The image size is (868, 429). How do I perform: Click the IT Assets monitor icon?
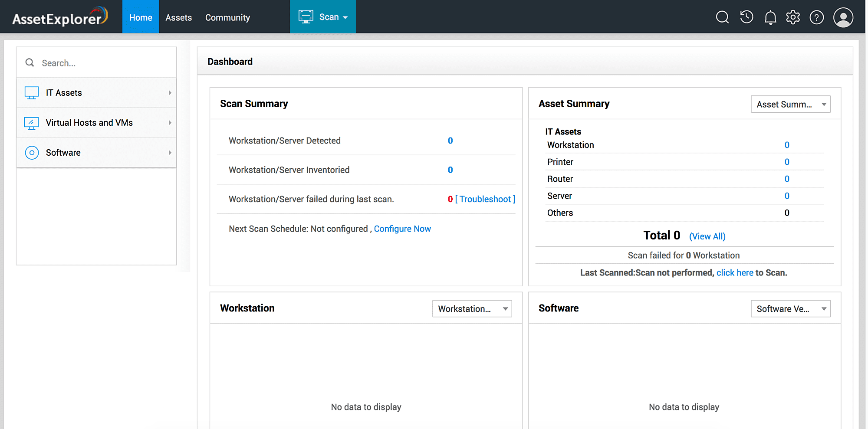pos(32,93)
